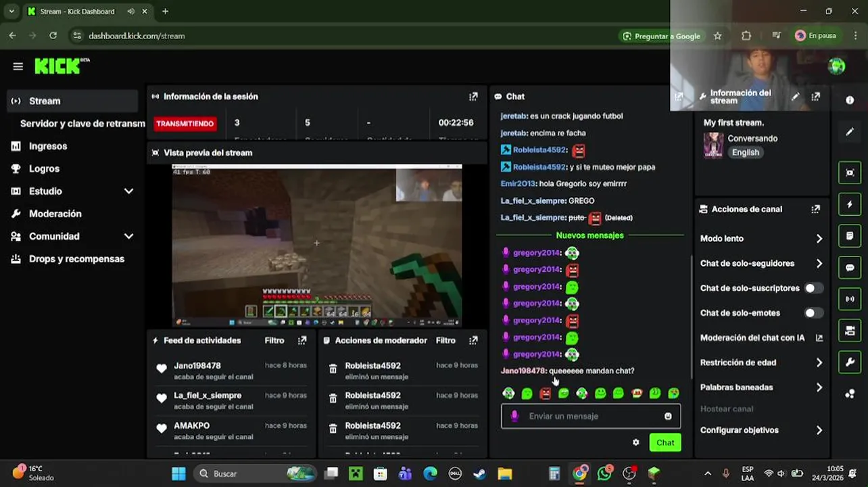This screenshot has width=868, height=487.
Task: Click the three-dots cluster icon in right sidebar
Action: 850,394
